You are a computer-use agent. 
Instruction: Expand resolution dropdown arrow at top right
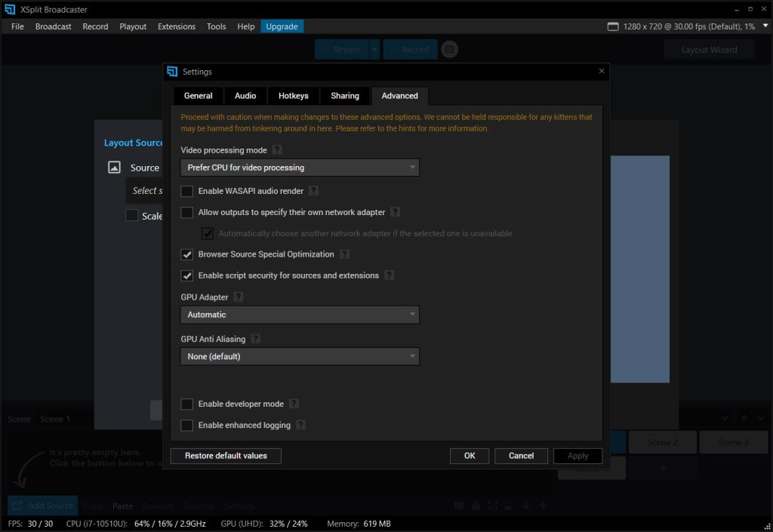765,26
